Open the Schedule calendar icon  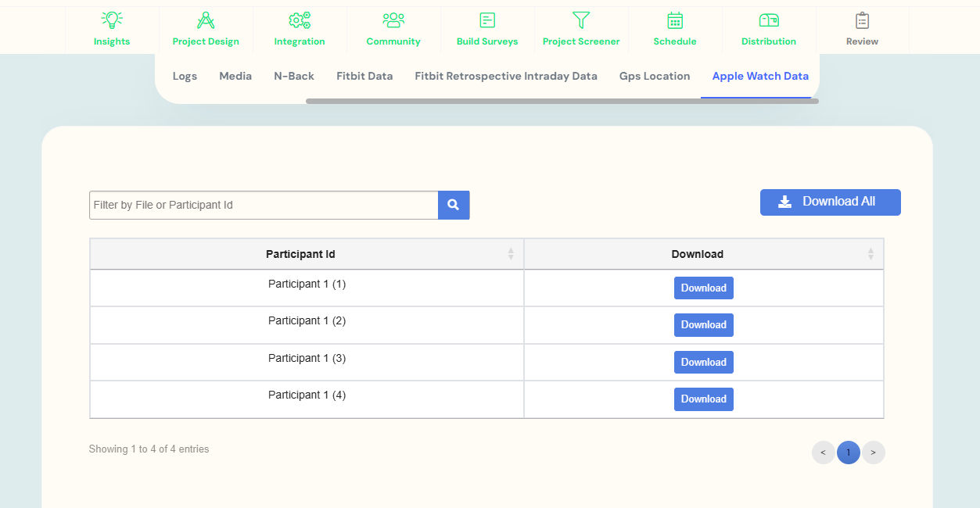[x=675, y=20]
